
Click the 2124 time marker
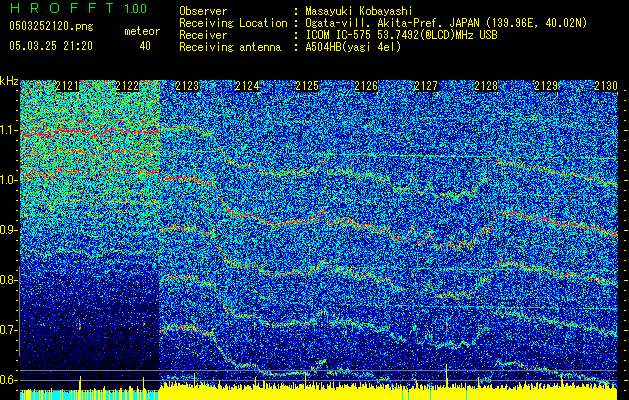pyautogui.click(x=247, y=86)
